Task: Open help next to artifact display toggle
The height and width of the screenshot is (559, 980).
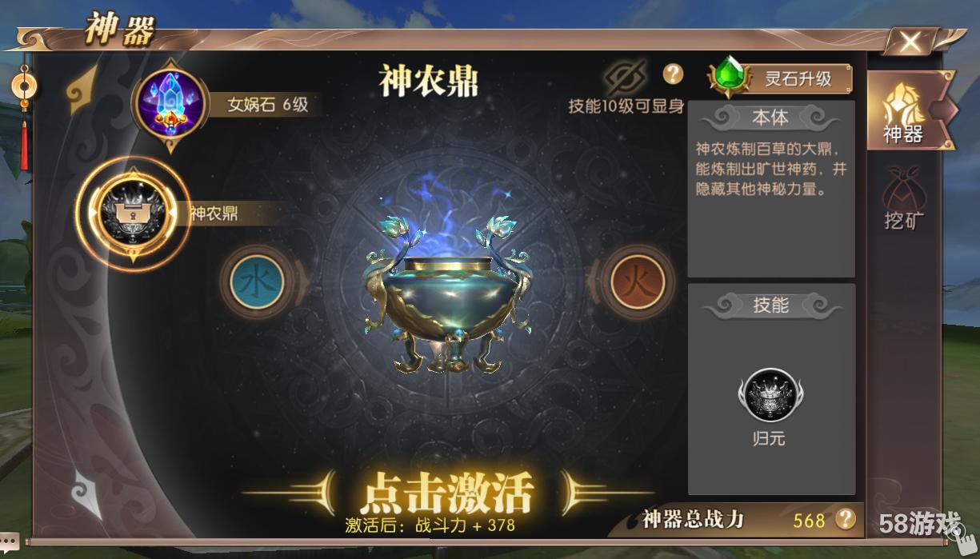Action: [x=673, y=74]
